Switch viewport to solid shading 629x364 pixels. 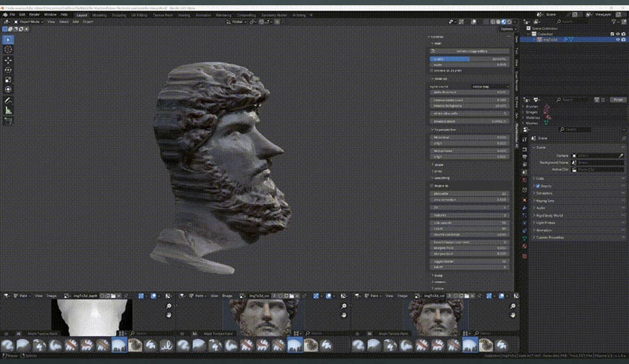498,22
